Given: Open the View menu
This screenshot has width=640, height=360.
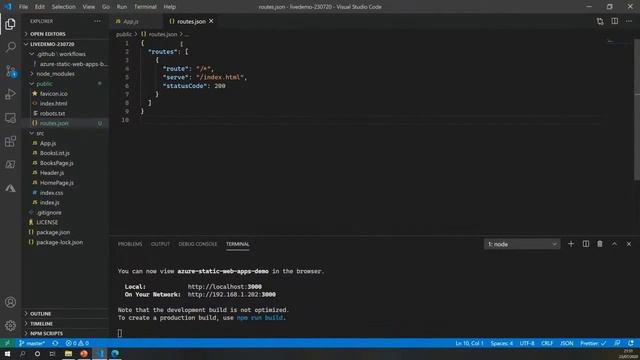Looking at the screenshot, I should 89,7.
